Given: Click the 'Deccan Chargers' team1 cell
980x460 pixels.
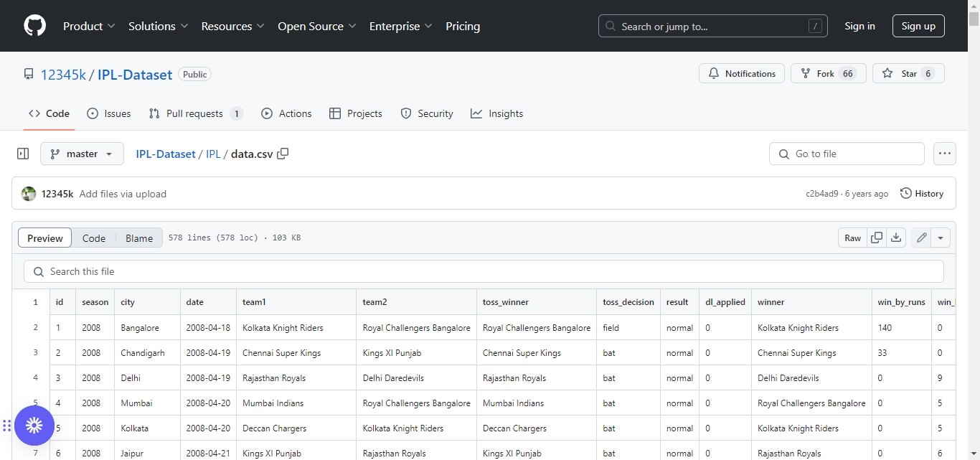Looking at the screenshot, I should (x=296, y=428).
